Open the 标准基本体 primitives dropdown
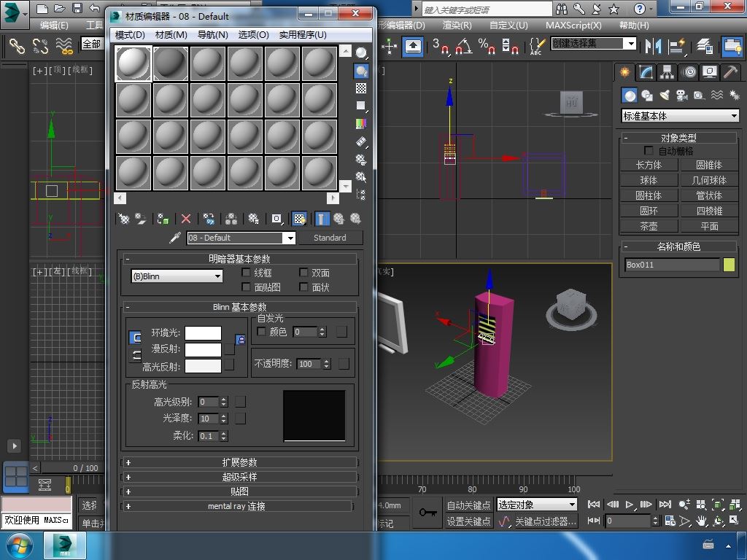 click(x=680, y=116)
